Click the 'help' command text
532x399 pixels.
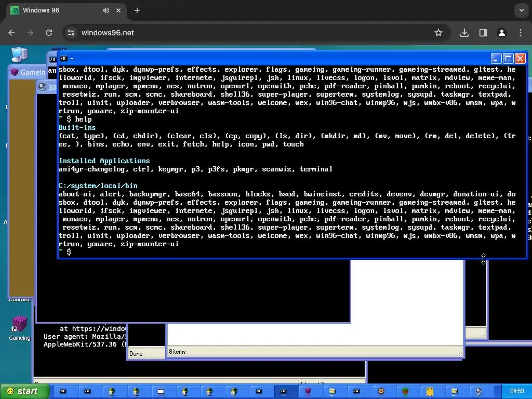click(83, 119)
